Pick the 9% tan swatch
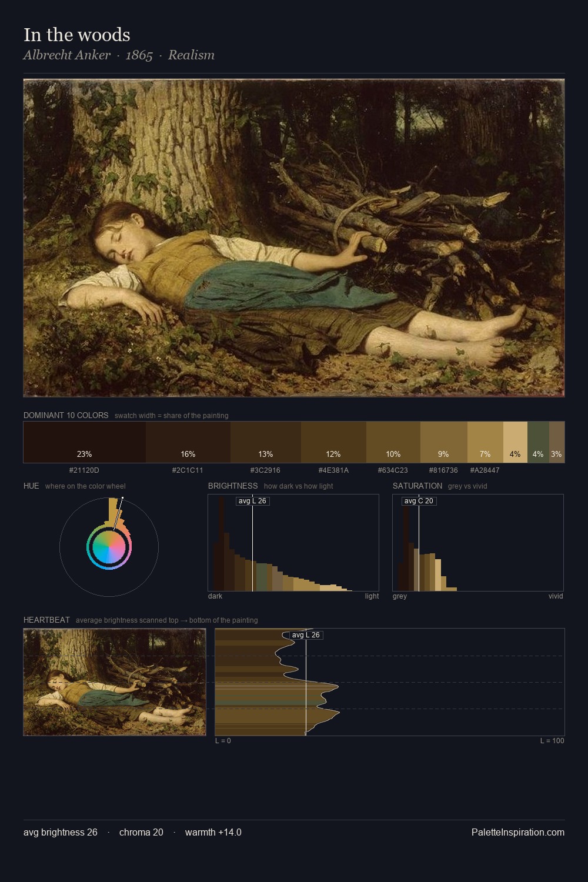588x882 pixels. pyautogui.click(x=444, y=442)
